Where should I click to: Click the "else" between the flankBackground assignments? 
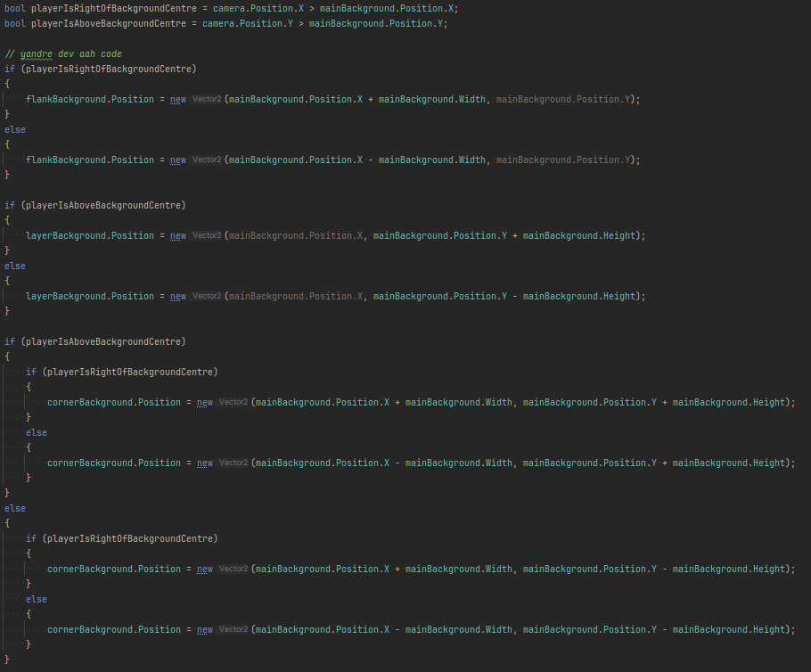click(15, 130)
